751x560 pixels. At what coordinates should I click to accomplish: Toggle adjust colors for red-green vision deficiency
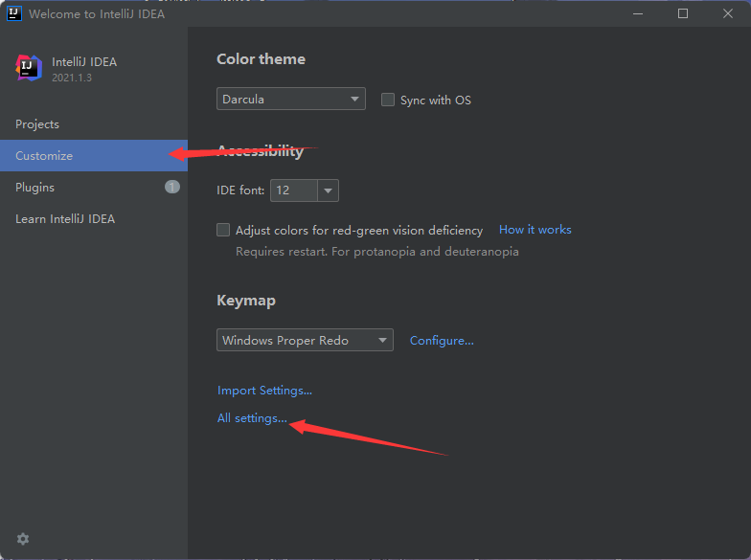pyautogui.click(x=223, y=230)
